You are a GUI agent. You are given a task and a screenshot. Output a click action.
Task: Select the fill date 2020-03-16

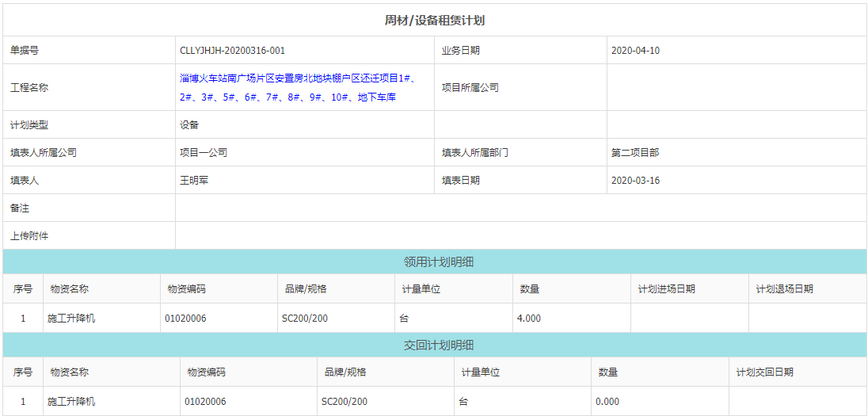point(635,180)
